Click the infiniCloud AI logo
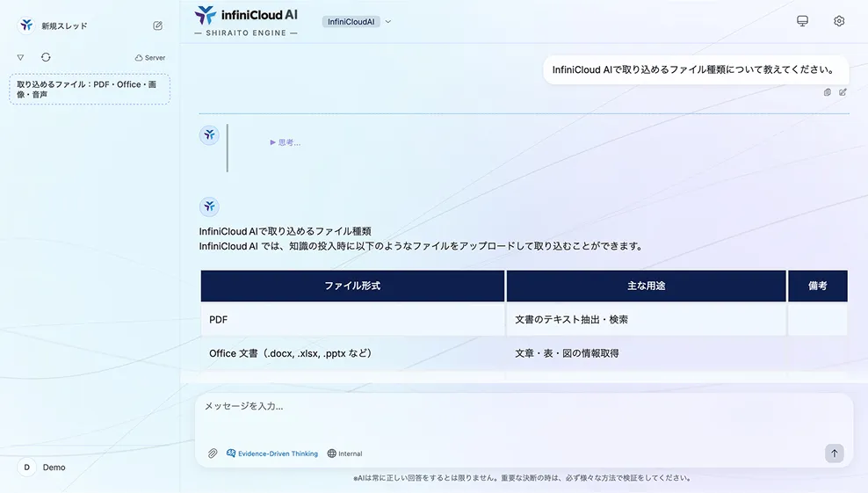This screenshot has height=493, width=868. (x=246, y=22)
